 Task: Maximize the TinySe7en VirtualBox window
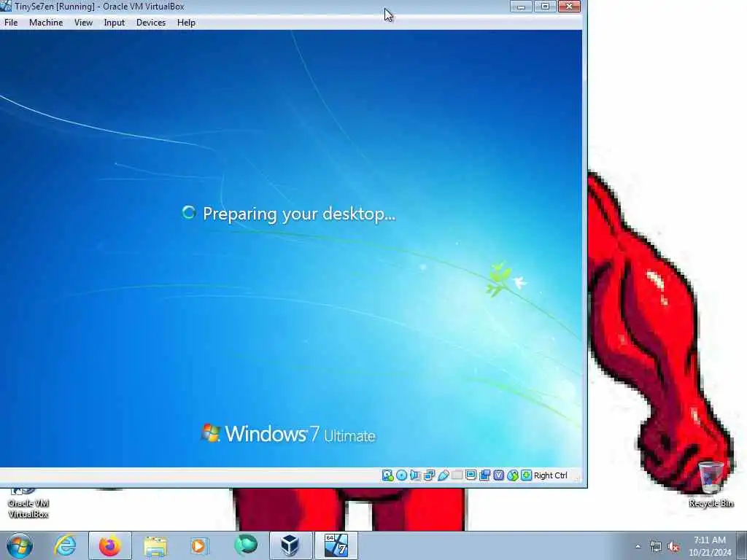[x=545, y=6]
